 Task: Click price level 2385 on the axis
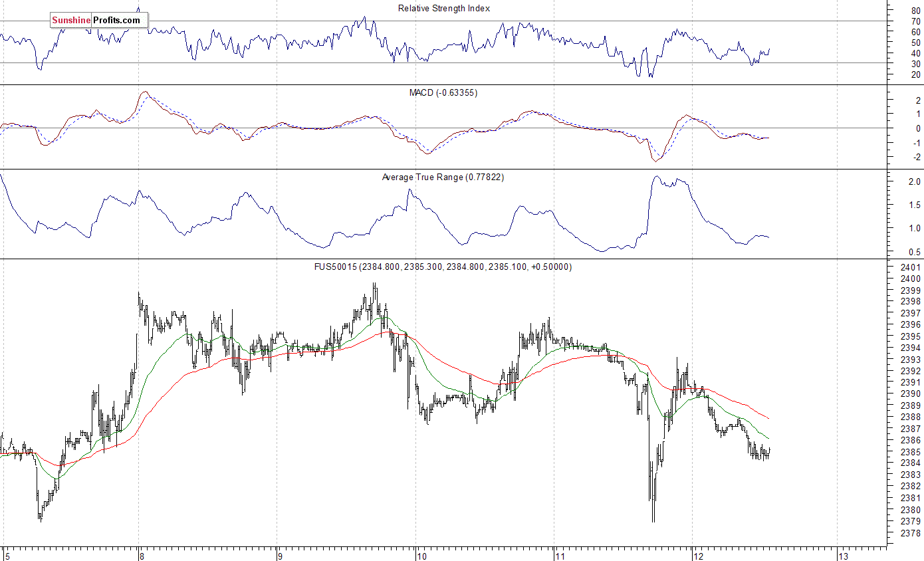911,452
